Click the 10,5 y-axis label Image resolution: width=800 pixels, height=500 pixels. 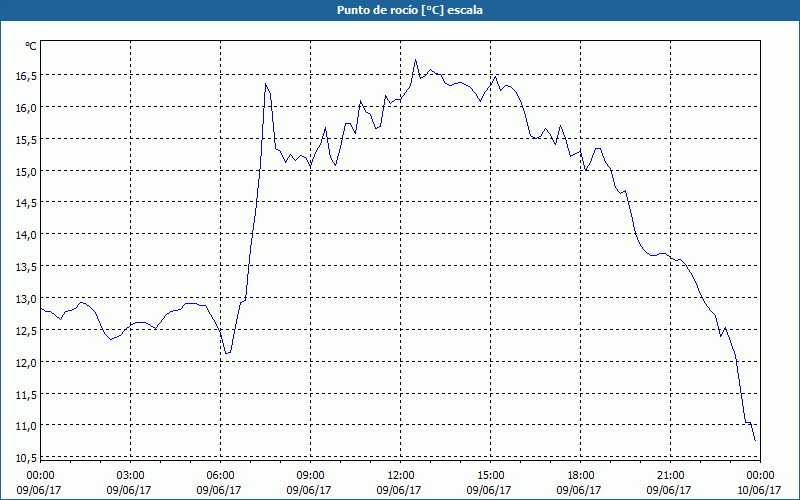click(26, 458)
